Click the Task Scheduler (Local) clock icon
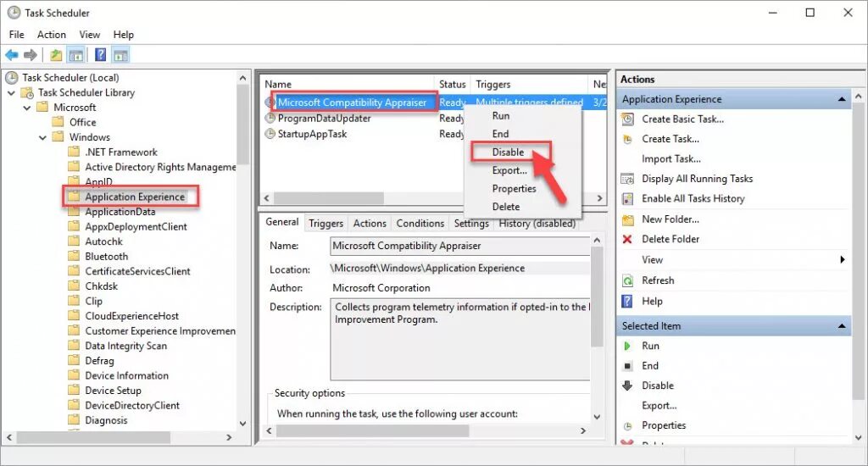This screenshot has height=466, width=868. pyautogui.click(x=12, y=77)
